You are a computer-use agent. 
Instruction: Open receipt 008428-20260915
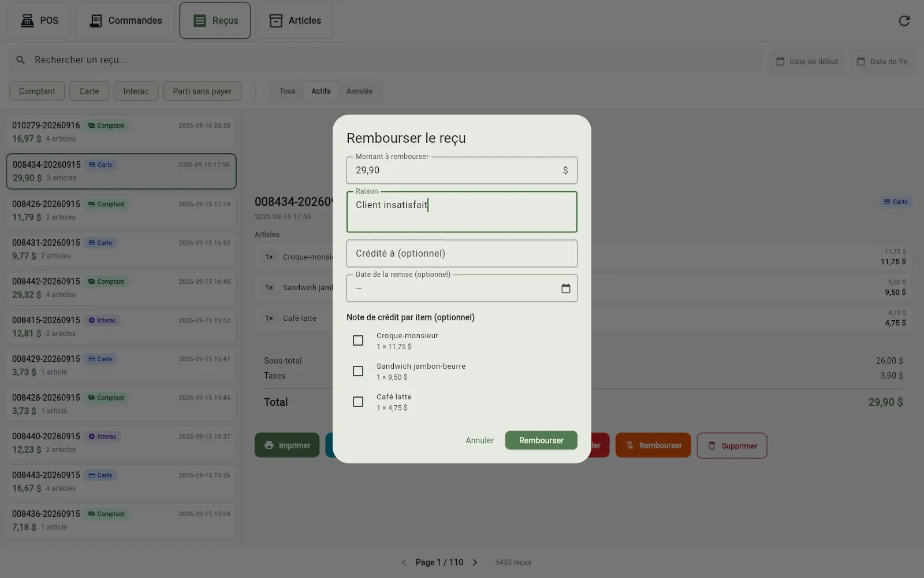pyautogui.click(x=121, y=404)
